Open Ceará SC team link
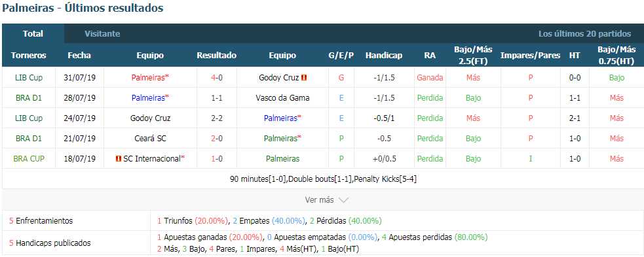This screenshot has width=644, height=257. 150,139
